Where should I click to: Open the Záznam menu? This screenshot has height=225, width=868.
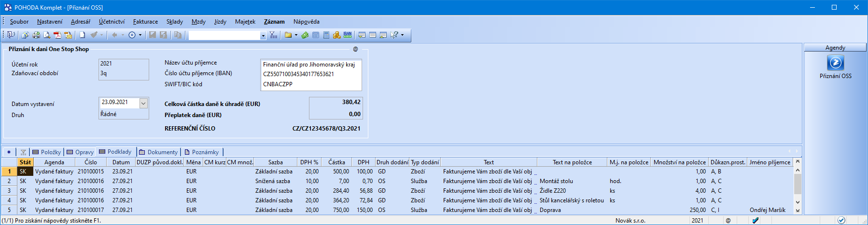pyautogui.click(x=274, y=22)
